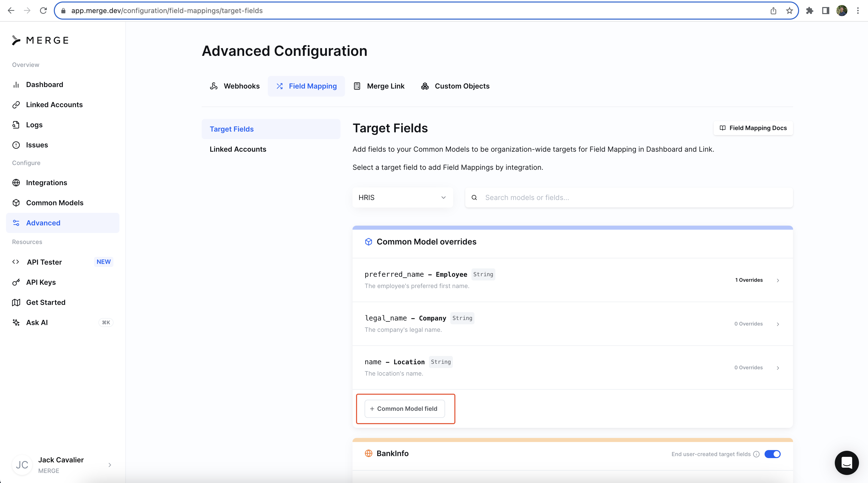868x483 pixels.
Task: Open API Keys page
Action: (41, 282)
